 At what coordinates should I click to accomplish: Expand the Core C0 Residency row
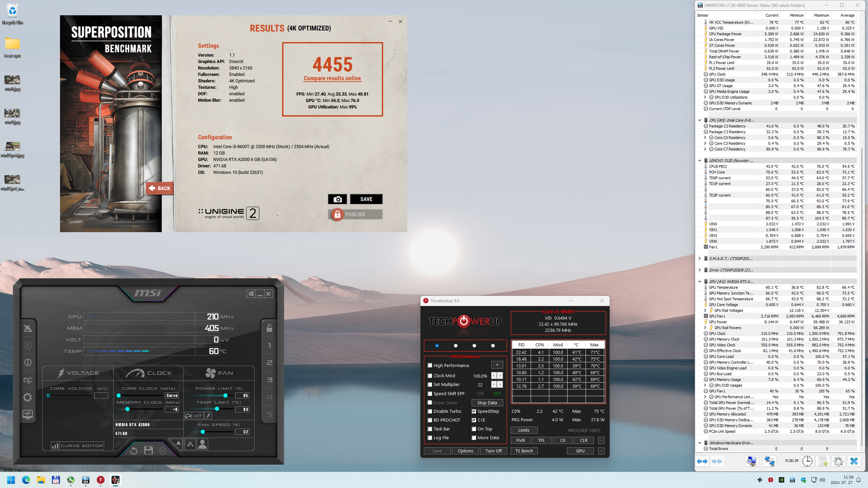tap(705, 137)
